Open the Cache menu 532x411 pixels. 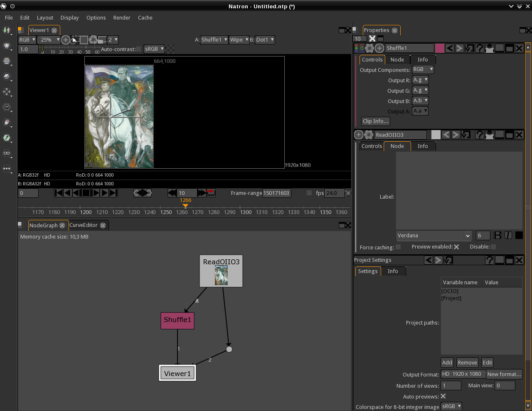point(145,17)
